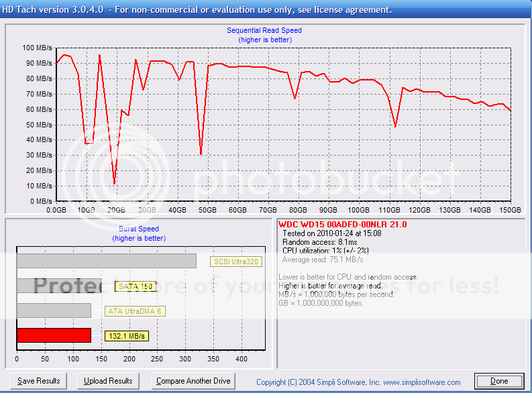
Task: Click the ATA UltraDMA 6 label
Action: pyautogui.click(x=135, y=311)
